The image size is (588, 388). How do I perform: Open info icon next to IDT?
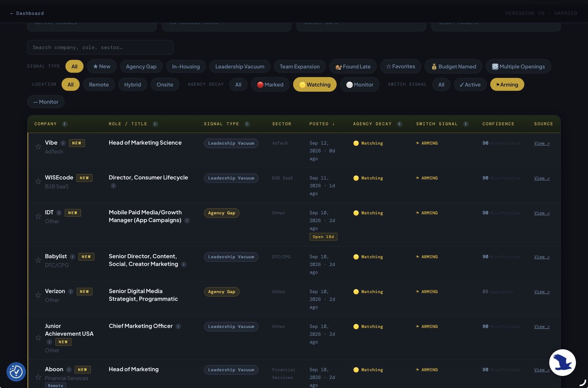coord(59,213)
